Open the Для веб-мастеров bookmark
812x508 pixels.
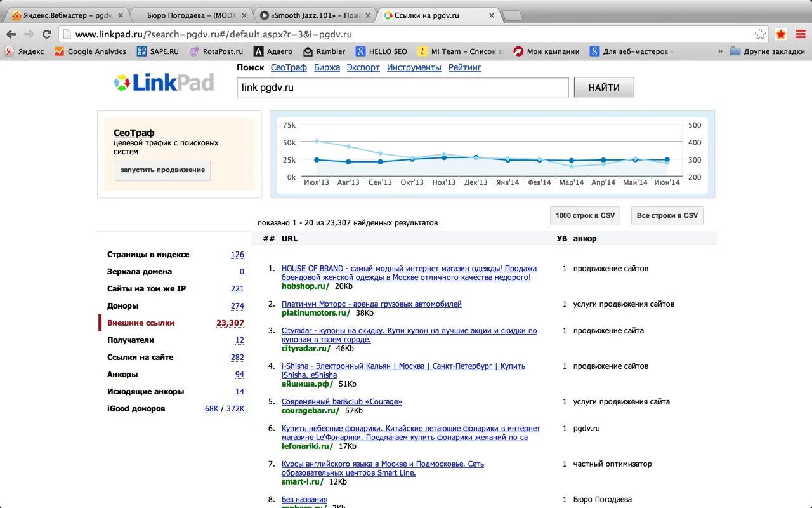[x=632, y=51]
